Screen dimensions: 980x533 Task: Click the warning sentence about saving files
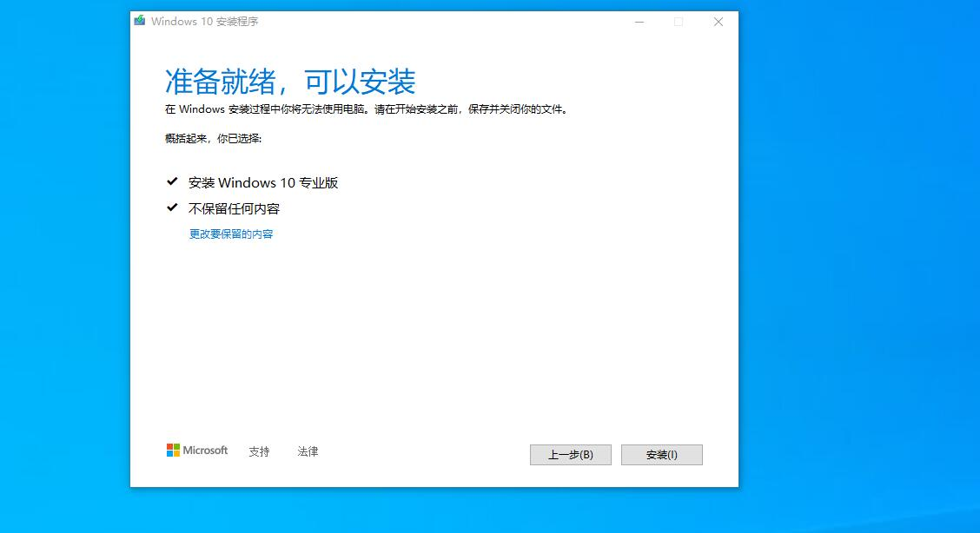click(366, 110)
